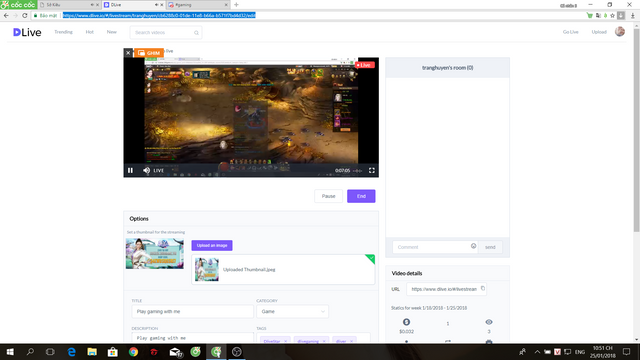Switch ENG input language in tray
This screenshot has width=640, height=360.
click(580, 352)
